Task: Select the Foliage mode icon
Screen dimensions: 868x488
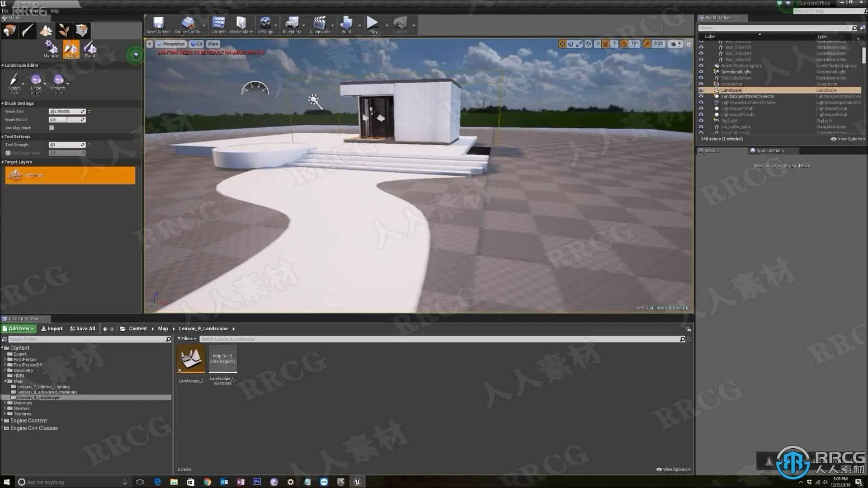Action: [64, 31]
